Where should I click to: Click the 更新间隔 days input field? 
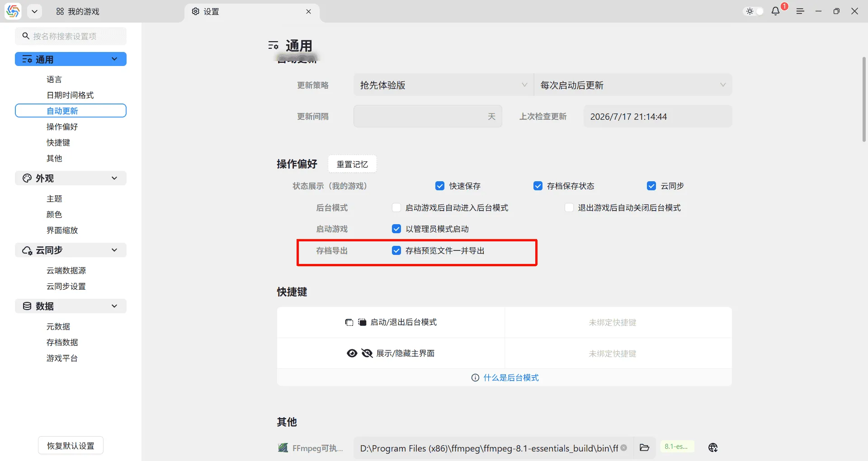(x=428, y=117)
